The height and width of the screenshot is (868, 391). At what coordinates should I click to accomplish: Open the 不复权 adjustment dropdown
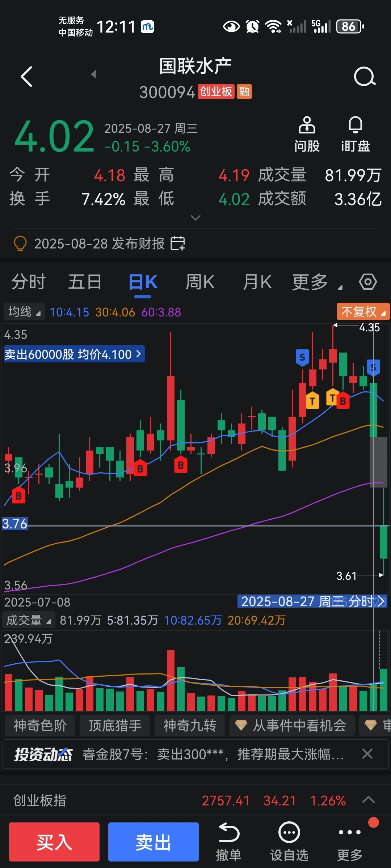[x=363, y=312]
